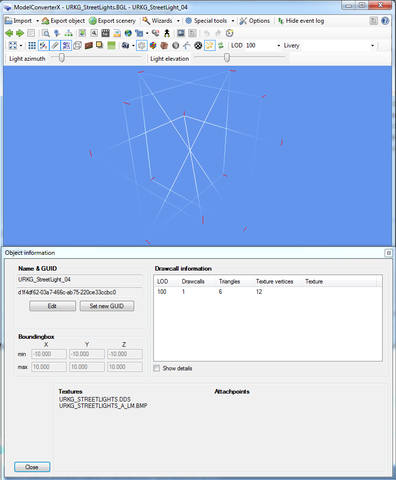The width and height of the screenshot is (396, 480).
Task: Click the green ground square icon
Action: click(111, 45)
